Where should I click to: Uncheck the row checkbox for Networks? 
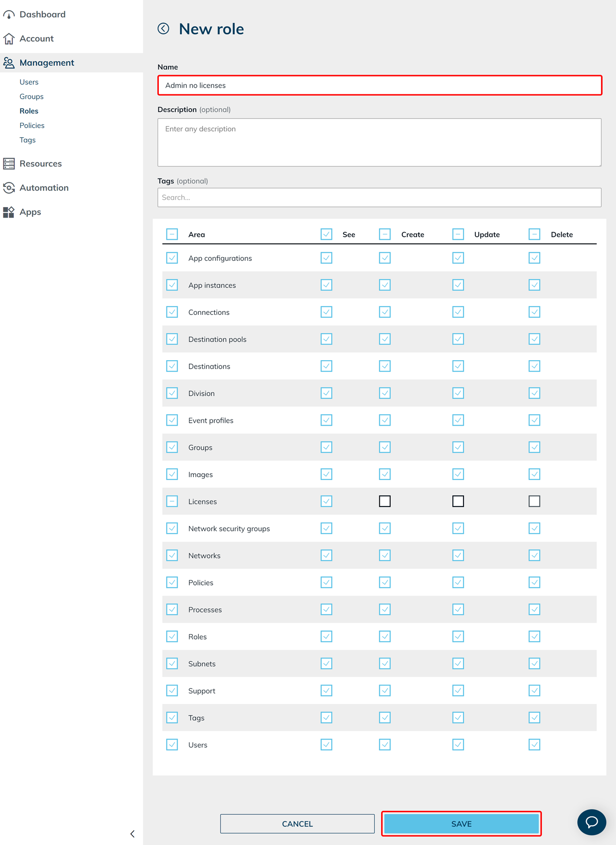(172, 556)
